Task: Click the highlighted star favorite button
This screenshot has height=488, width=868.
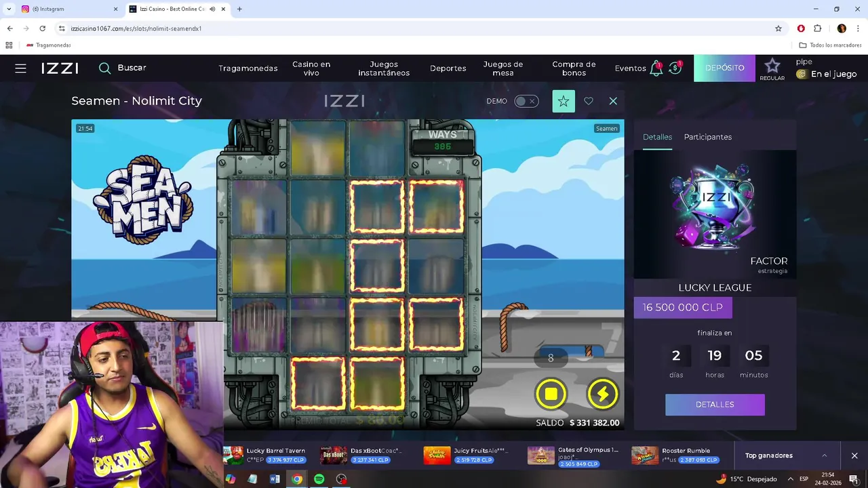Action: pyautogui.click(x=564, y=101)
